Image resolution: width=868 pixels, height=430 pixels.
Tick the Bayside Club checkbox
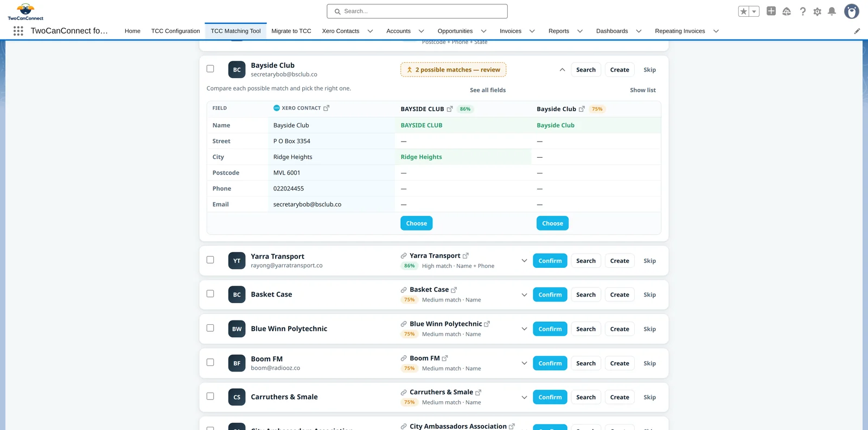point(210,69)
